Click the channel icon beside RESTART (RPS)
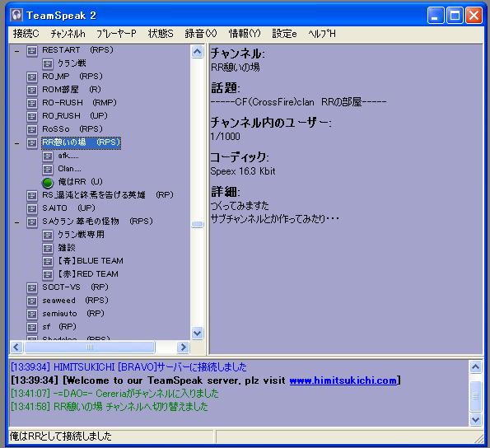The height and width of the screenshot is (448, 490). coord(32,50)
